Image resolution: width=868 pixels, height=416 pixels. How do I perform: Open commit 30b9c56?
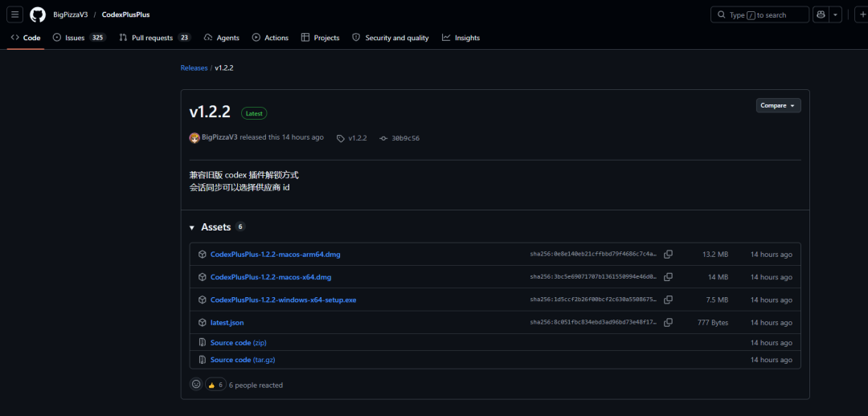405,138
